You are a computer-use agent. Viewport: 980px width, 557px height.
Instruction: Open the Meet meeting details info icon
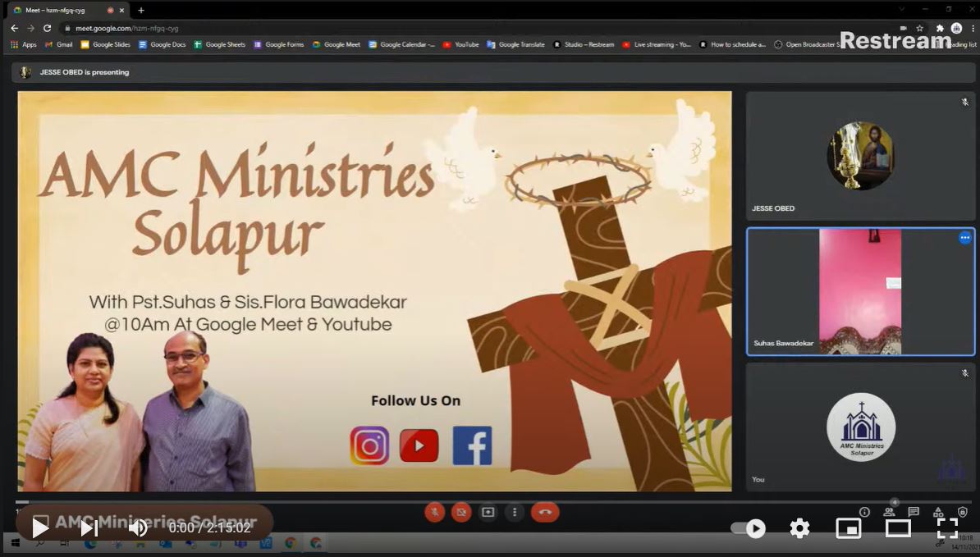pyautogui.click(x=864, y=512)
